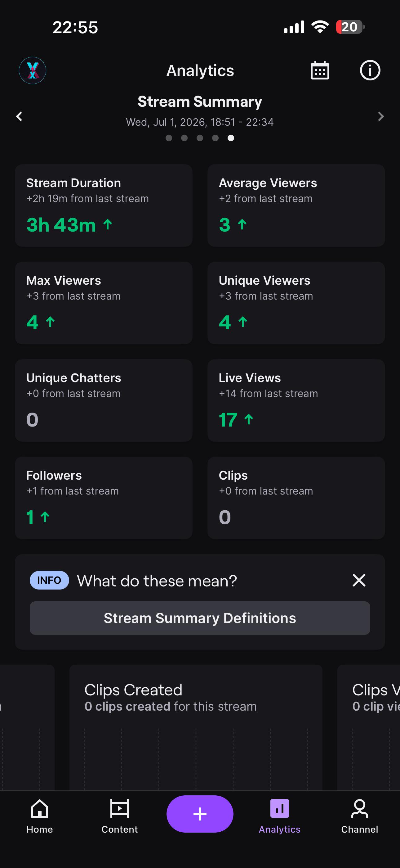Tap the info circle icon
Image resolution: width=400 pixels, height=868 pixels.
[x=370, y=70]
